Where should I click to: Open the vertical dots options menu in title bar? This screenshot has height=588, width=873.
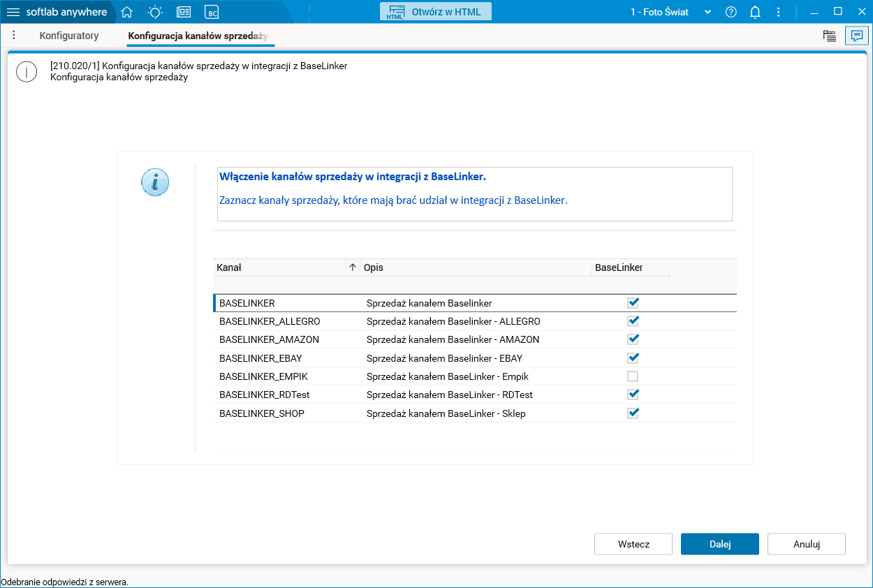click(x=779, y=12)
